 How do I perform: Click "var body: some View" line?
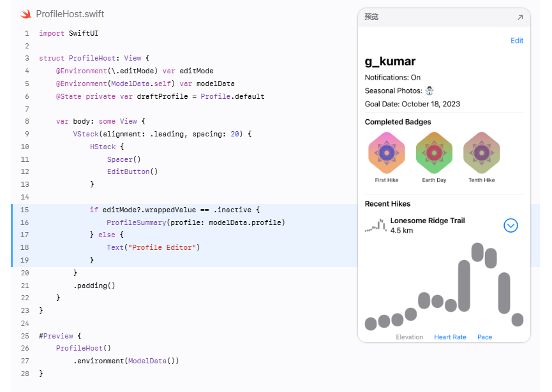[101, 121]
